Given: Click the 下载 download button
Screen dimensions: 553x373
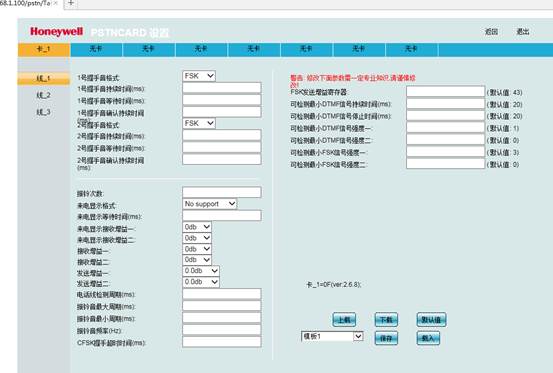Looking at the screenshot, I should 386,320.
